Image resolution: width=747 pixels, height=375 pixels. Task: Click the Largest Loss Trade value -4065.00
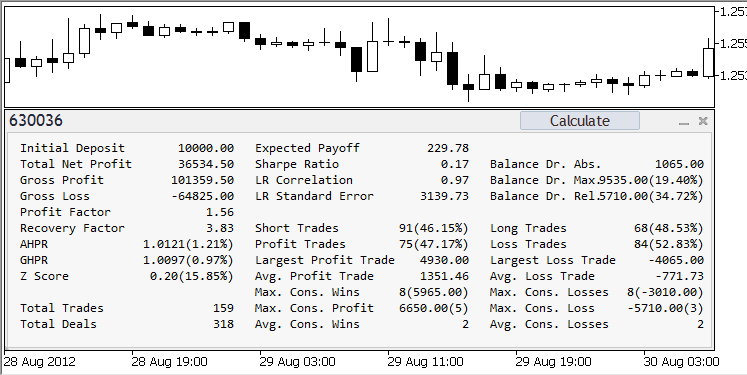[x=676, y=260]
